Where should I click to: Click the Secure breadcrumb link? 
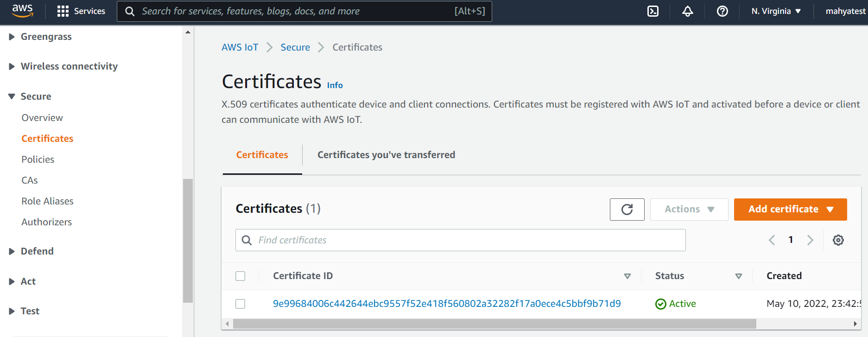click(295, 47)
